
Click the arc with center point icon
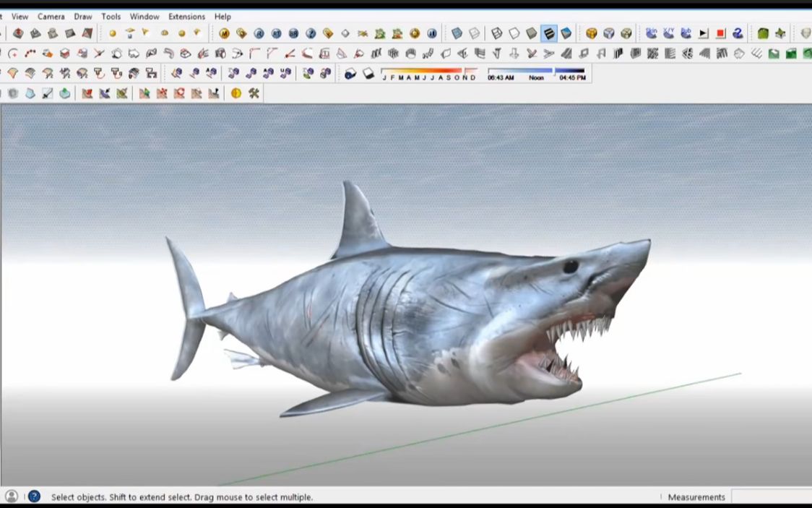13,53
